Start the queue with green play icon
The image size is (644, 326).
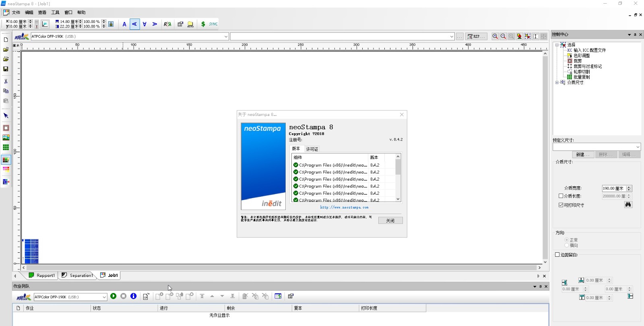click(114, 296)
